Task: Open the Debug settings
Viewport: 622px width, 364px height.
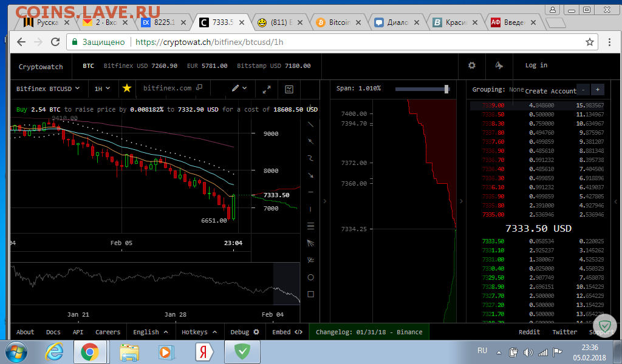Action: pyautogui.click(x=245, y=332)
